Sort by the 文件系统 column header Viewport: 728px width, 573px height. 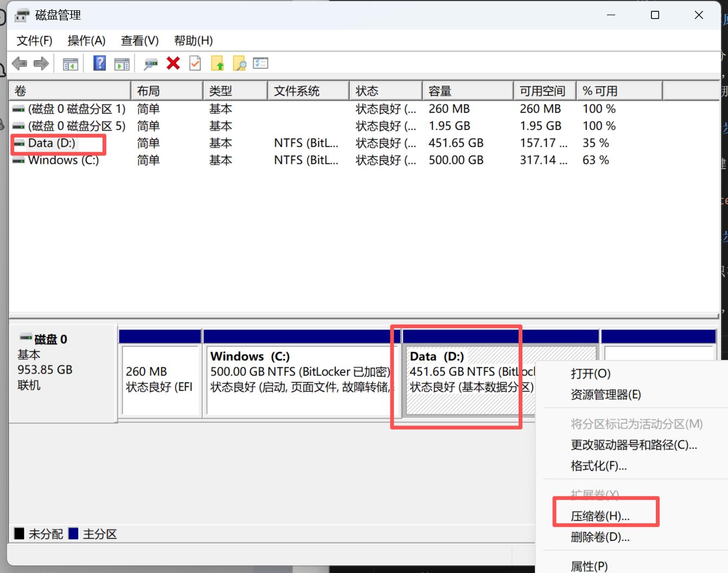(x=308, y=91)
